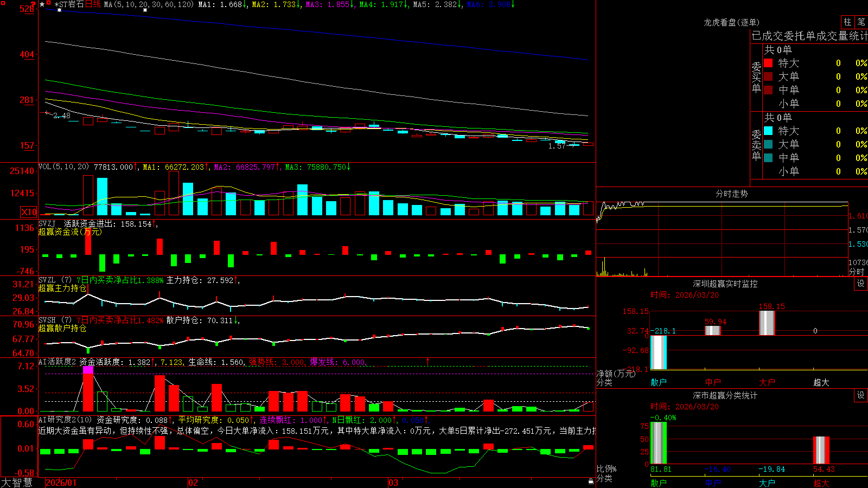The image size is (868, 488).
Task: Toggle the 笔 tick display mode
Action: pyautogui.click(x=861, y=22)
